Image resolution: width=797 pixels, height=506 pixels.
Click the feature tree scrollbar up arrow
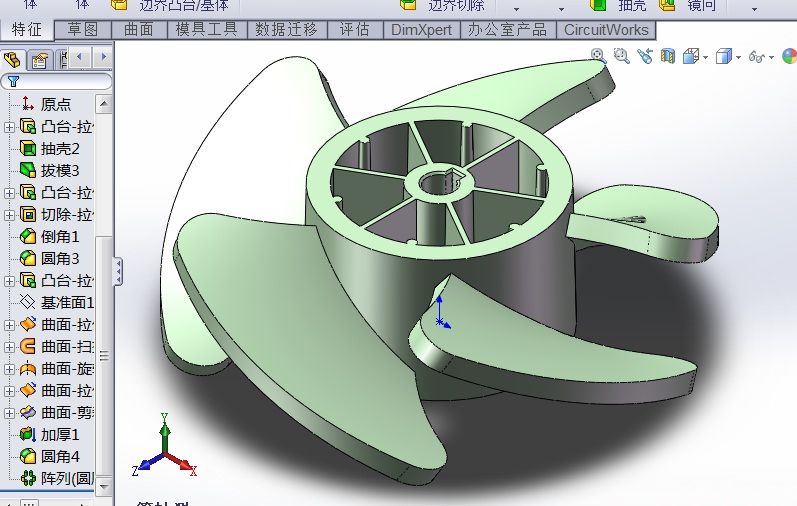tap(104, 104)
